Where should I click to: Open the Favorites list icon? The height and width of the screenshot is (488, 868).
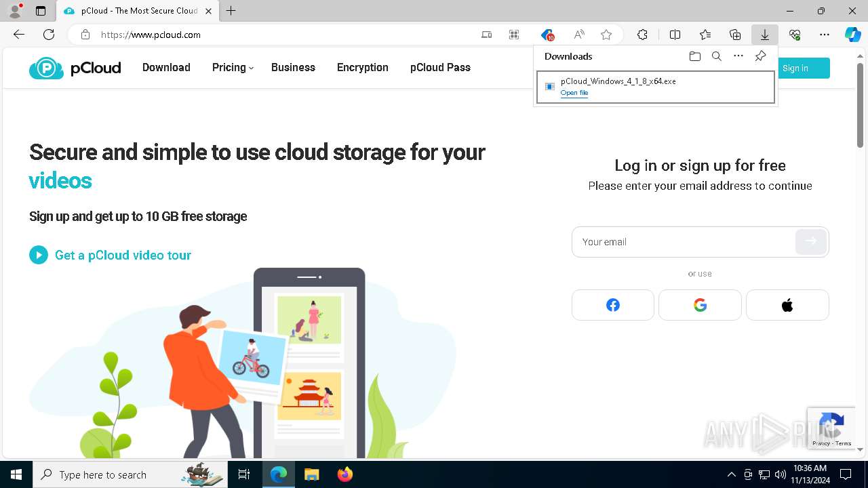(x=705, y=35)
